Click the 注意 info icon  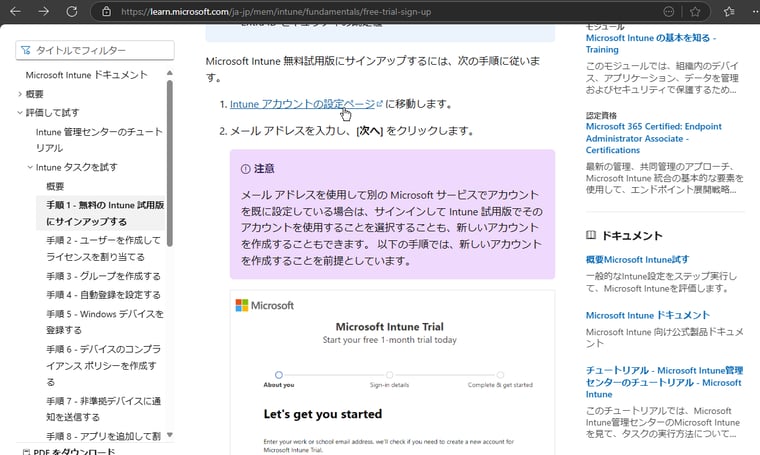(245, 169)
